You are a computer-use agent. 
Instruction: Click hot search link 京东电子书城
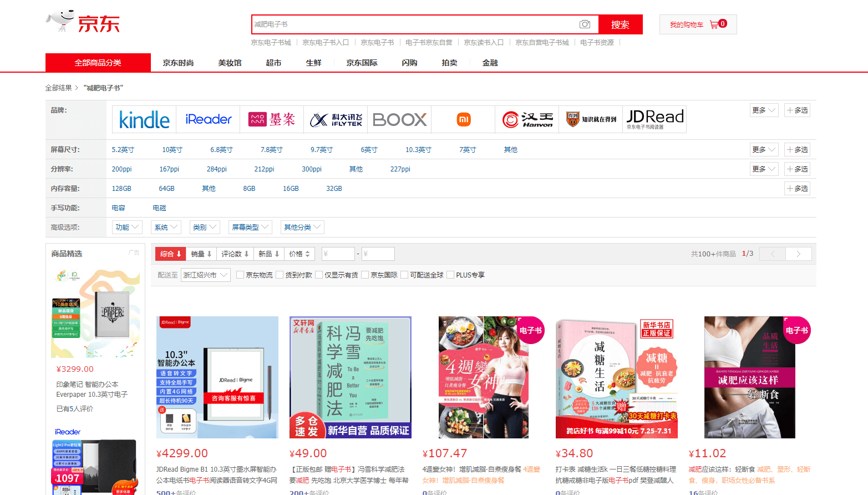click(271, 43)
